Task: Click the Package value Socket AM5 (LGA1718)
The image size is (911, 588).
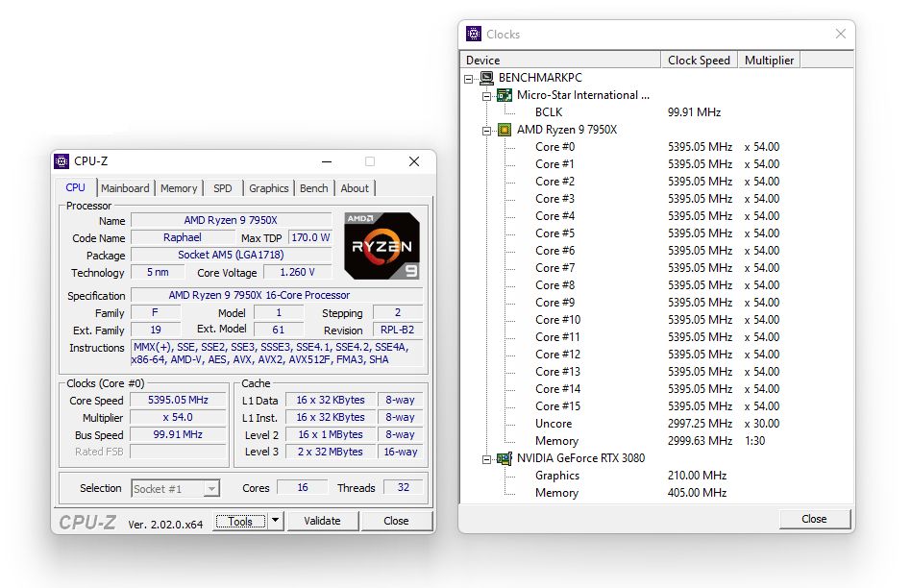Action: point(231,255)
